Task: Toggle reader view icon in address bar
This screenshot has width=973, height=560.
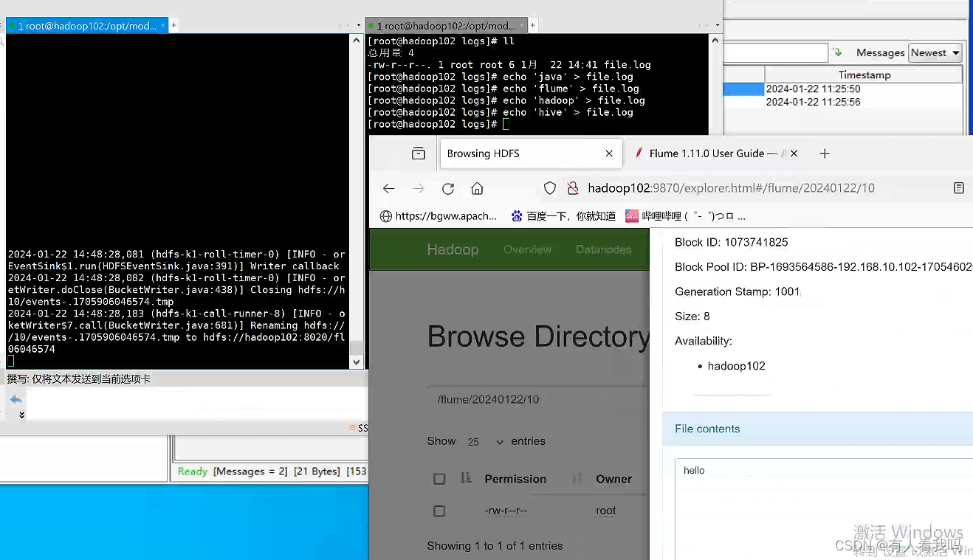Action: pyautogui.click(x=959, y=188)
